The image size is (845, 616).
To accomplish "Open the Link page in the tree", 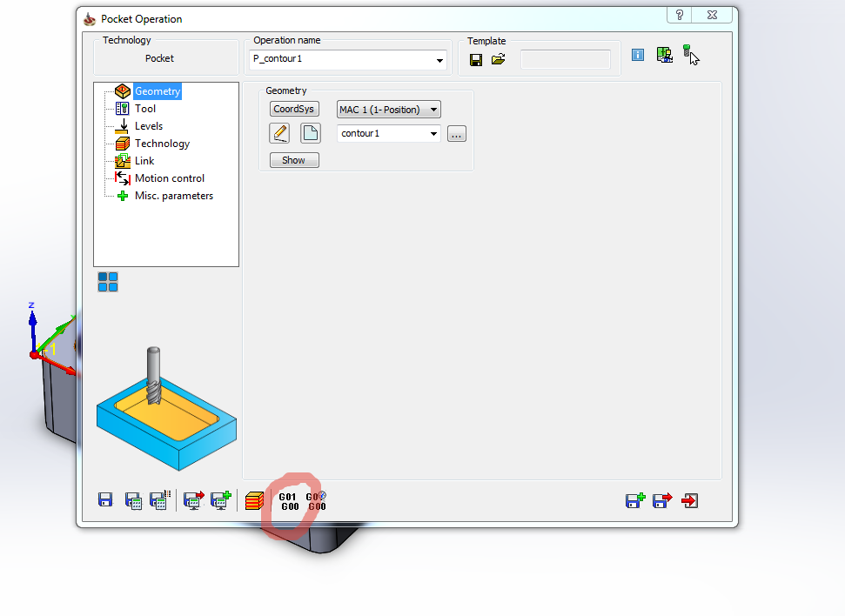I will pos(144,161).
